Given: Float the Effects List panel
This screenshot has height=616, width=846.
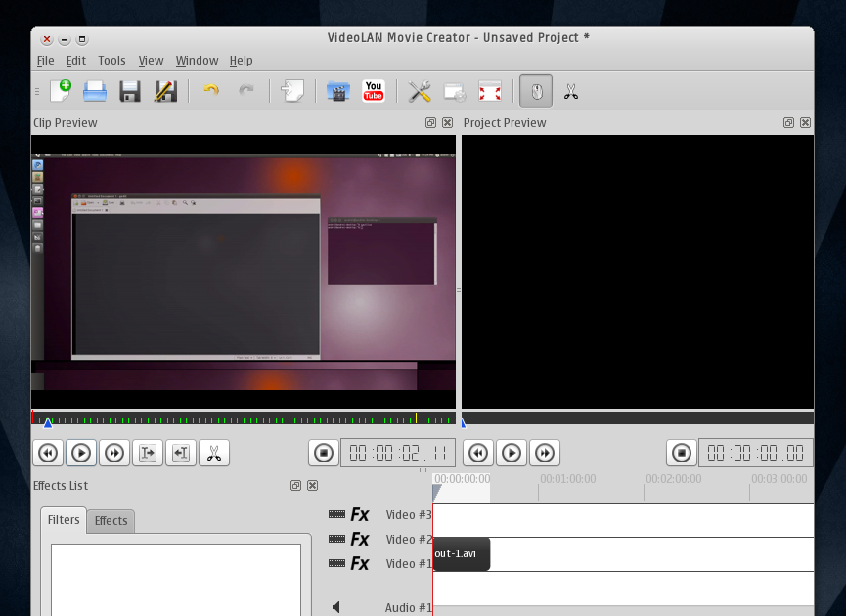Looking at the screenshot, I should 295,485.
